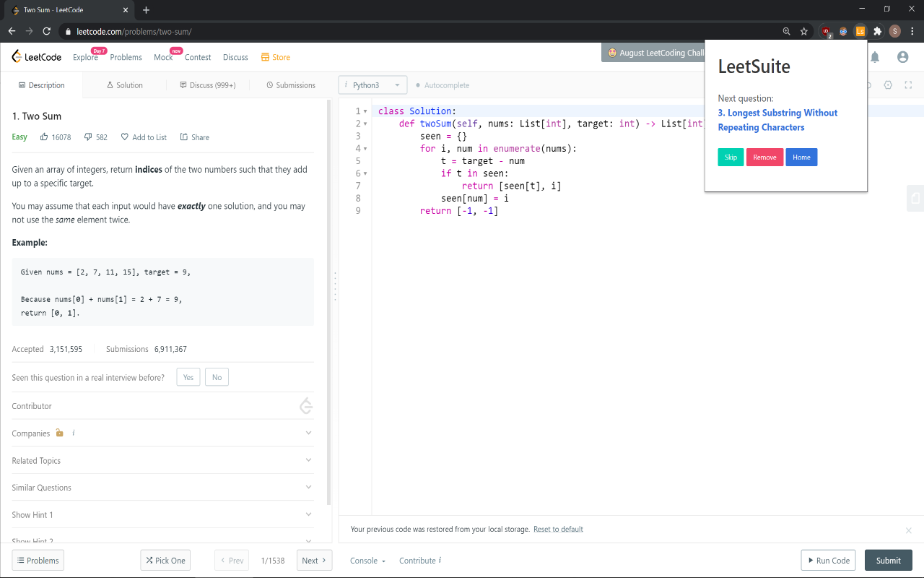Viewport: 924px width, 578px height.
Task: Expand Show Hint 1
Action: (162, 514)
